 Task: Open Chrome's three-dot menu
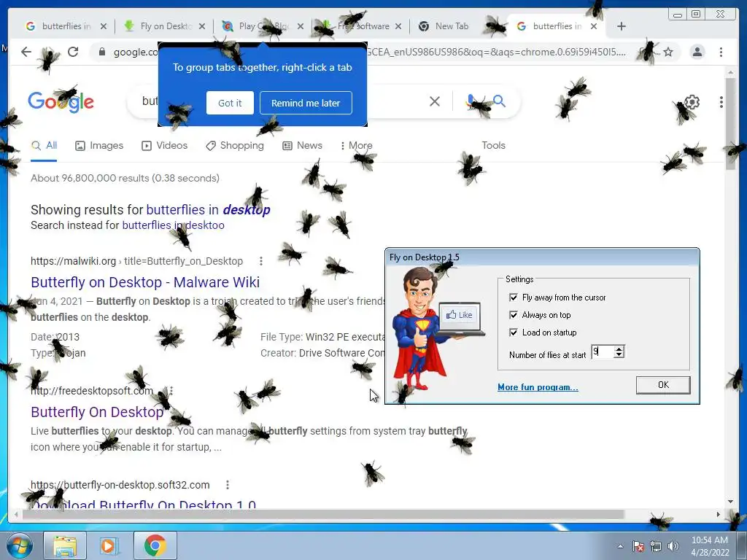click(721, 52)
